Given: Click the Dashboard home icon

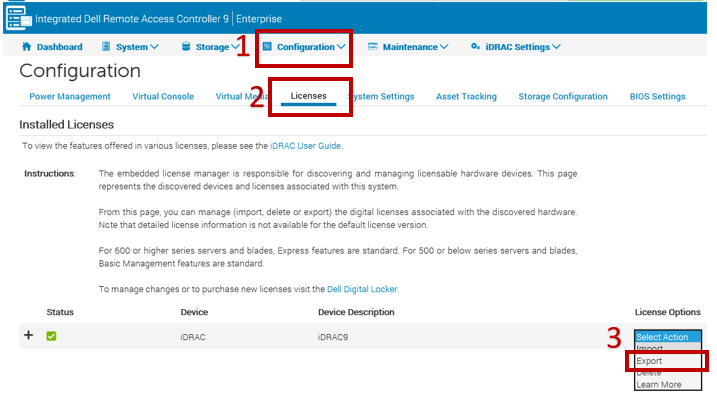Looking at the screenshot, I should click(x=27, y=47).
